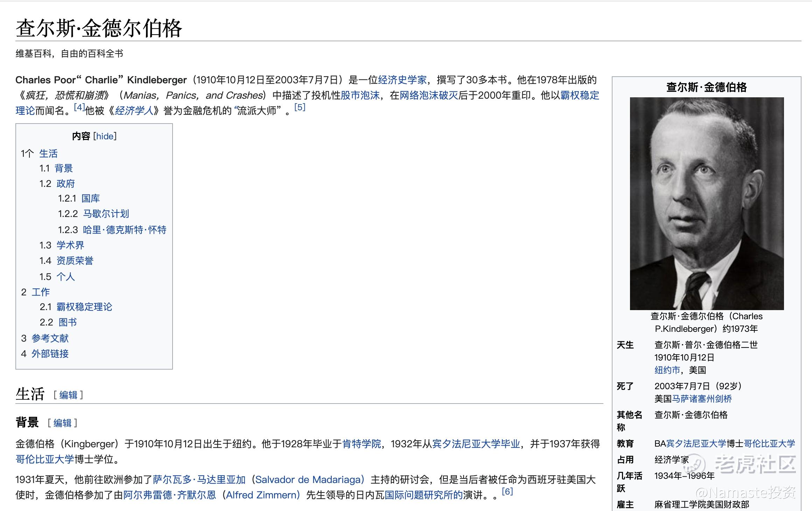812x511 pixels.
Task: Go to 1.2.3 哈里·德克斯特·怀特 section
Action: click(124, 230)
